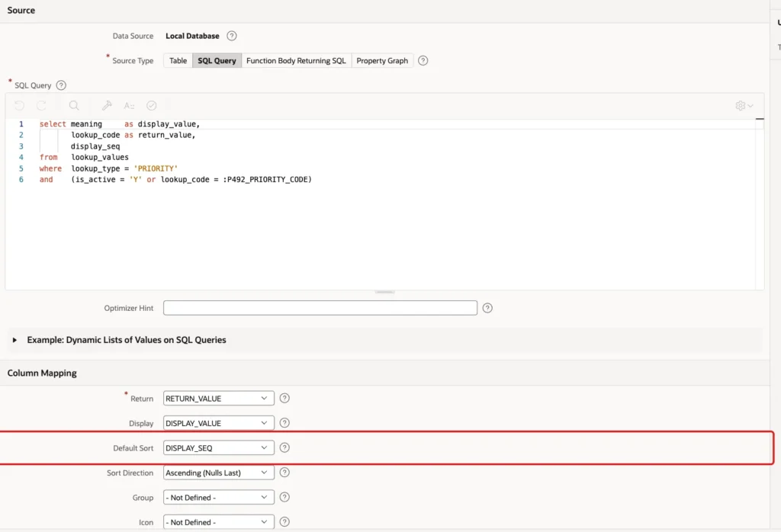Click the Source section heading
781x532 pixels.
(x=21, y=11)
